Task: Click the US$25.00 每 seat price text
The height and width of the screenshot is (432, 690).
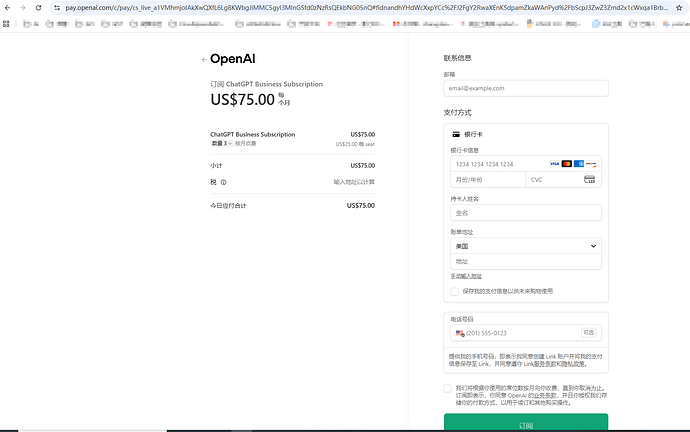Action: pos(355,144)
